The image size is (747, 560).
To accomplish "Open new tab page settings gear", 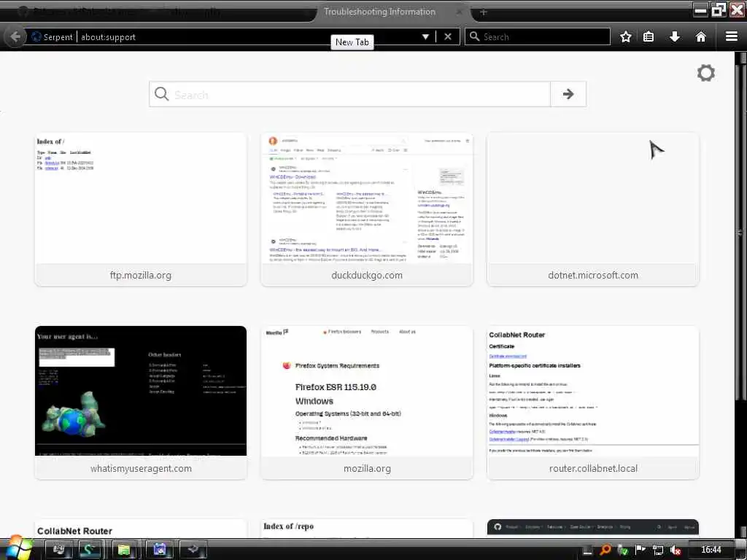I will [705, 73].
